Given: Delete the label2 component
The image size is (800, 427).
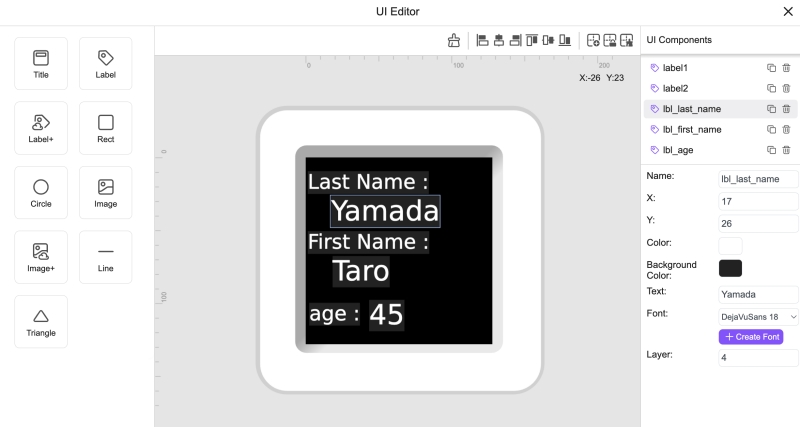Looking at the screenshot, I should click(x=786, y=89).
